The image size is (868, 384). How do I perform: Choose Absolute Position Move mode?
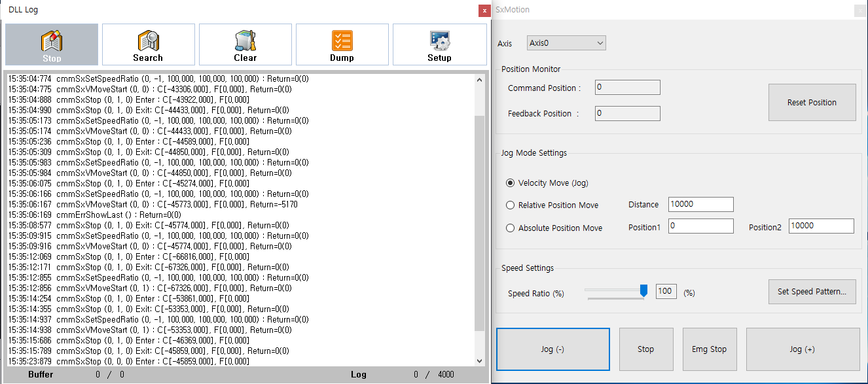(x=511, y=228)
